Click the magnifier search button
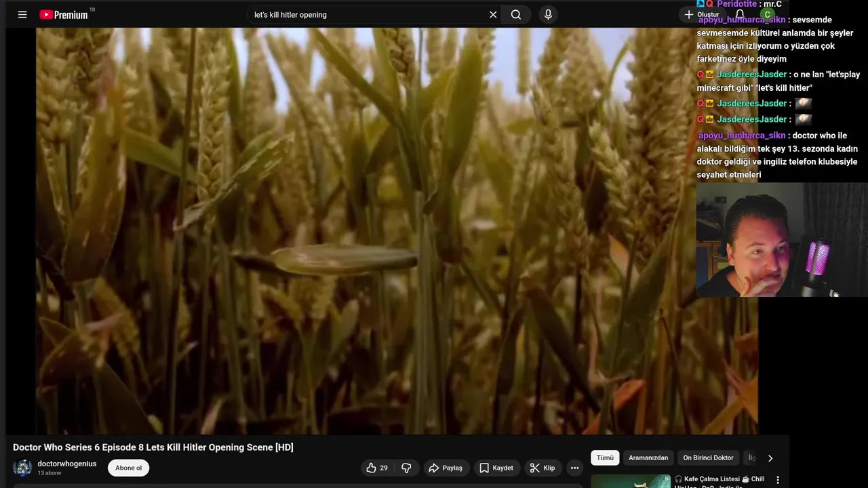Viewport: 868px width, 488px height. tap(516, 14)
